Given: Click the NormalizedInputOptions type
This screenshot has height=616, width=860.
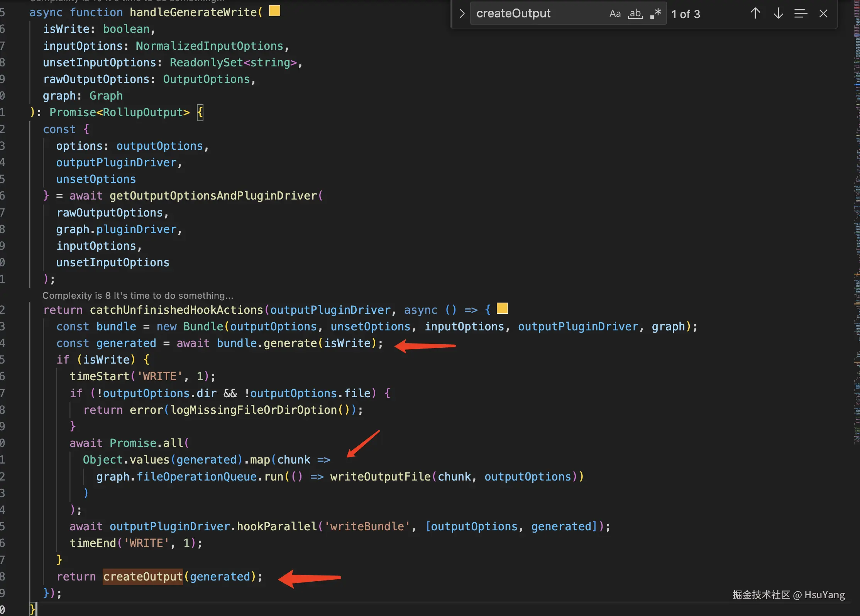Looking at the screenshot, I should pos(210,46).
